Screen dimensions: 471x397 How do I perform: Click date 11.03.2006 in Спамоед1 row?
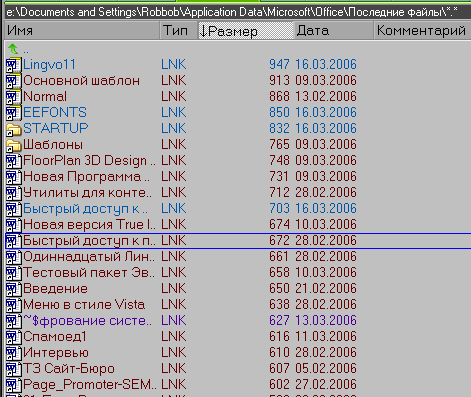click(326, 337)
